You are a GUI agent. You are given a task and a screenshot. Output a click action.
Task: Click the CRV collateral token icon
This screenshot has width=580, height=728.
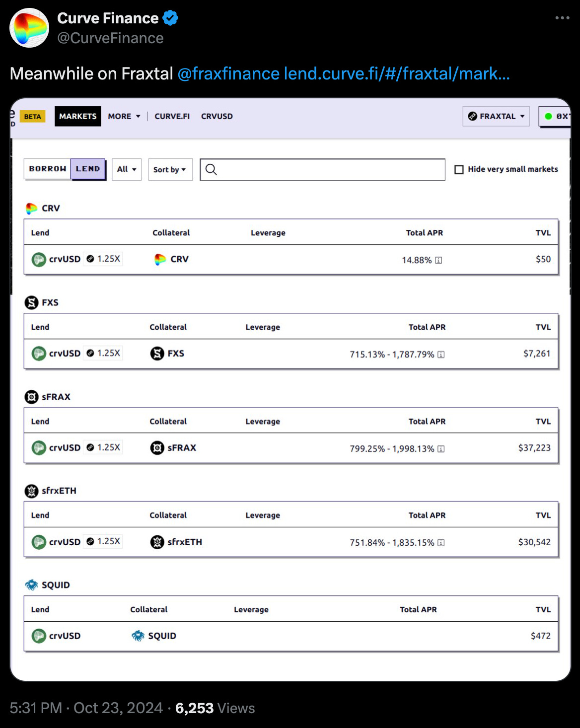tap(160, 259)
